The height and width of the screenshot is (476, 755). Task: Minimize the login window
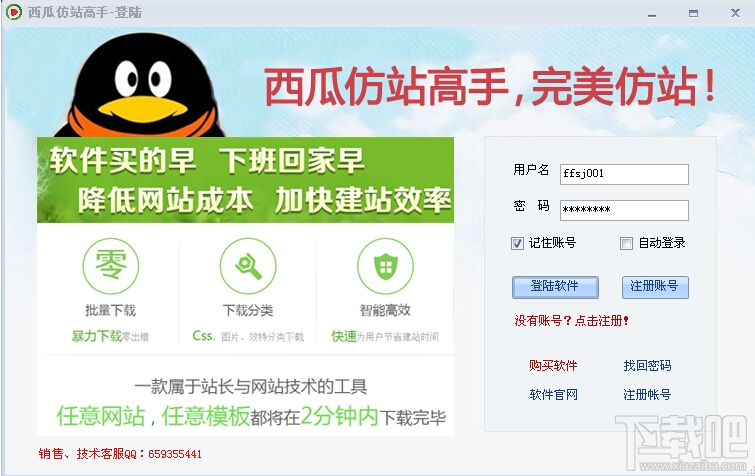(x=652, y=14)
